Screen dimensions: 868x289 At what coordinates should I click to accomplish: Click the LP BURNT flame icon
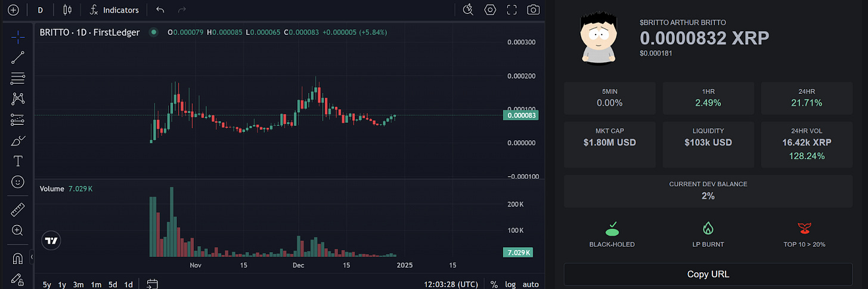pos(708,228)
